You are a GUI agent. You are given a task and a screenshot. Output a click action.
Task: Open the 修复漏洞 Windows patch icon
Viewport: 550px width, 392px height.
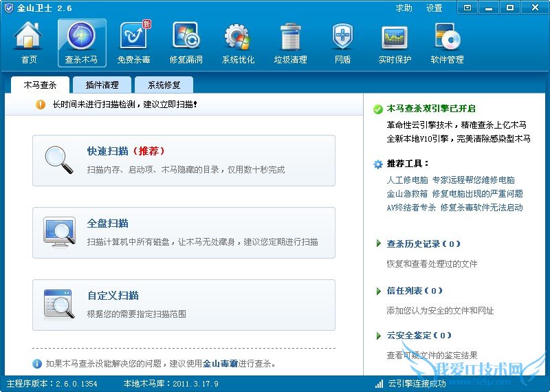tap(186, 35)
